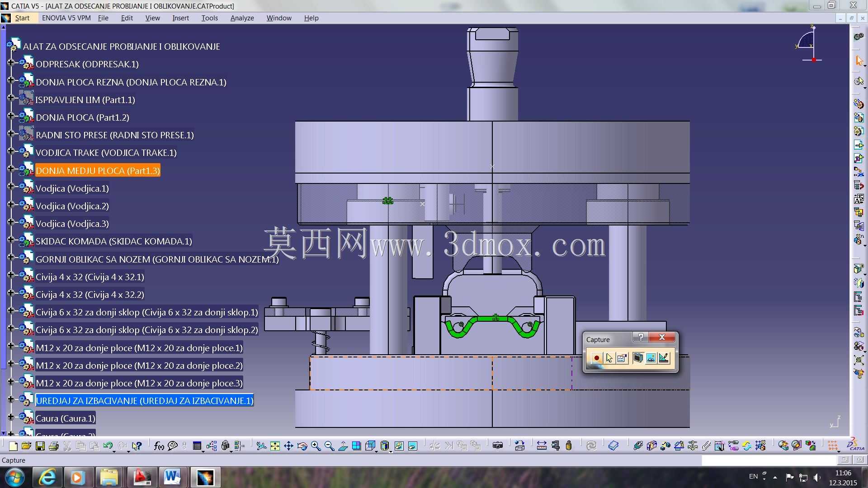Open Internet Explorer from taskbar
This screenshot has width=868, height=488.
pyautogui.click(x=47, y=477)
